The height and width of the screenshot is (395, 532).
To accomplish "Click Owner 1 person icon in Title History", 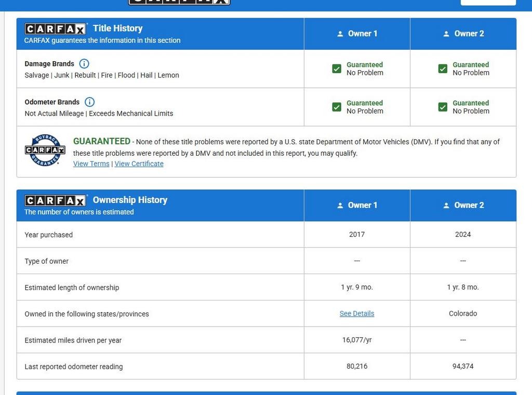I will click(340, 34).
